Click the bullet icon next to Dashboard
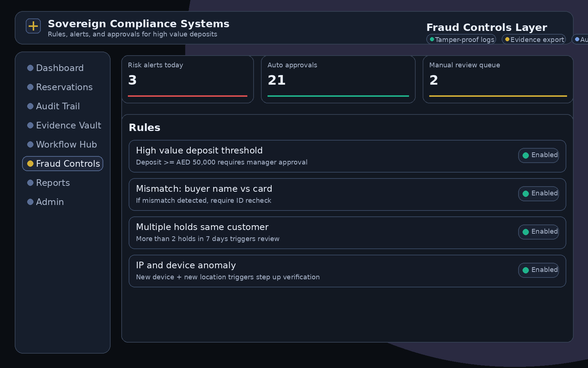The width and height of the screenshot is (588, 368). (30, 68)
